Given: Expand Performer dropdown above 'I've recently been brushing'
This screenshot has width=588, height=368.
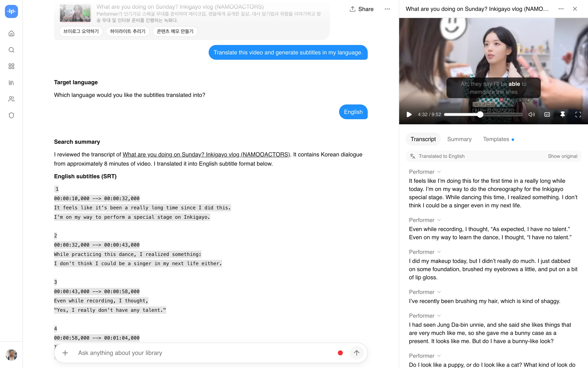Looking at the screenshot, I should click(x=425, y=292).
